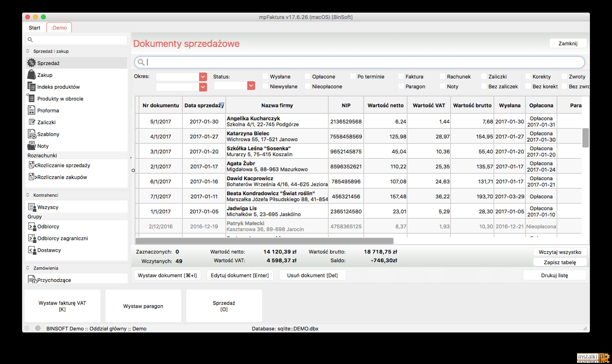Select the Angelika Kucharczyk invoice row
The image size is (612, 364).
(x=358, y=121)
